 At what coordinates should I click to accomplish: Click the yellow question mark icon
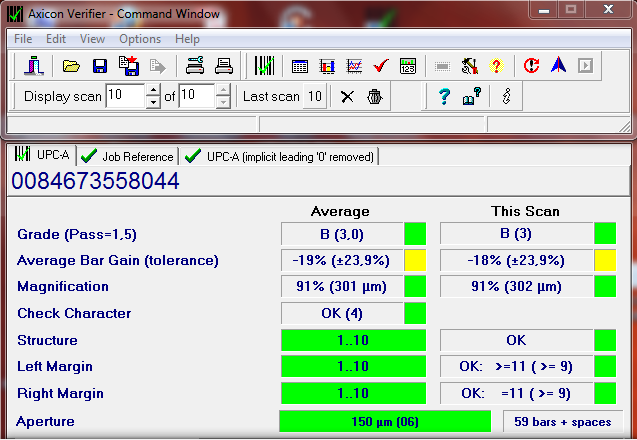[x=496, y=66]
